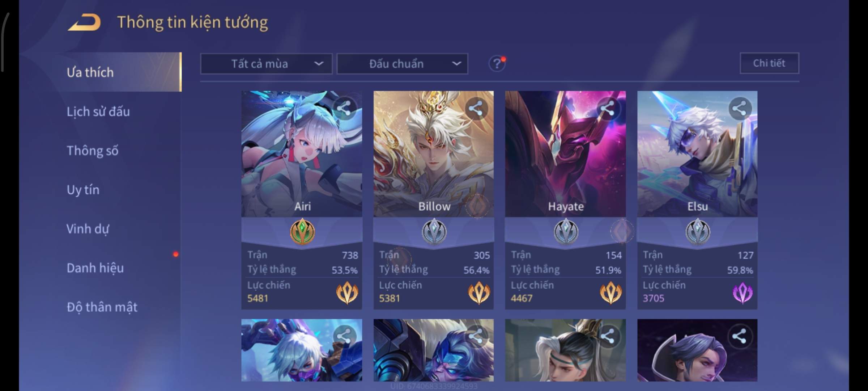Tap Hayate's silver proficiency badge
The image size is (868, 391).
coord(566,231)
